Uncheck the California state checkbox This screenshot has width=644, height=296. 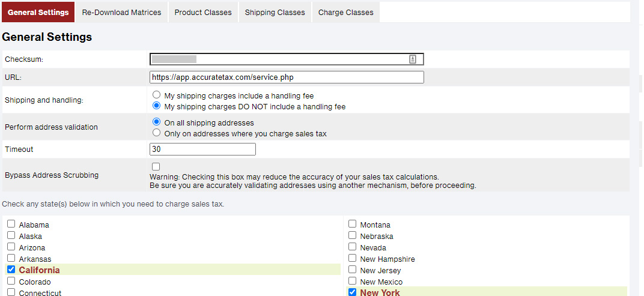(11, 270)
